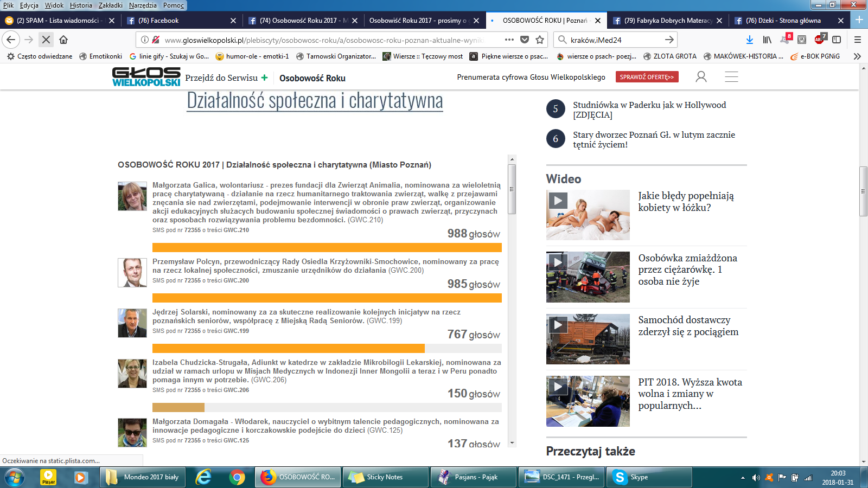Expand the bookmarks toolbar overflow chevron
Viewport: 868px width, 488px height.
(857, 56)
